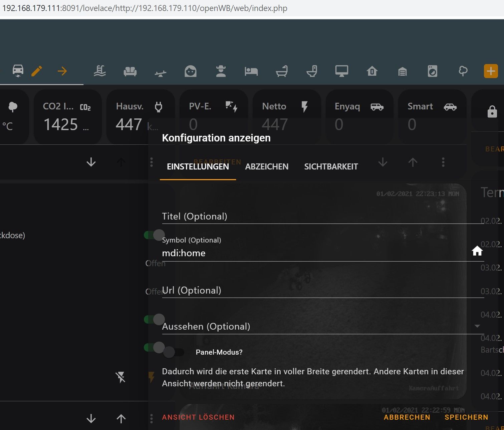This screenshot has width=504, height=430.
Task: Click the browser address bar URL
Action: tap(145, 8)
